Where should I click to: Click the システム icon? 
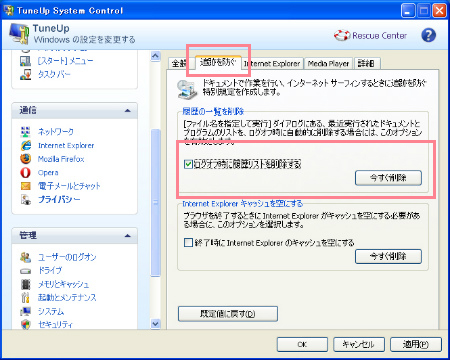(26, 311)
